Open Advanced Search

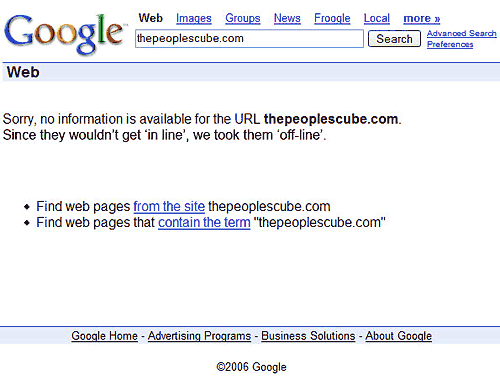tap(462, 33)
